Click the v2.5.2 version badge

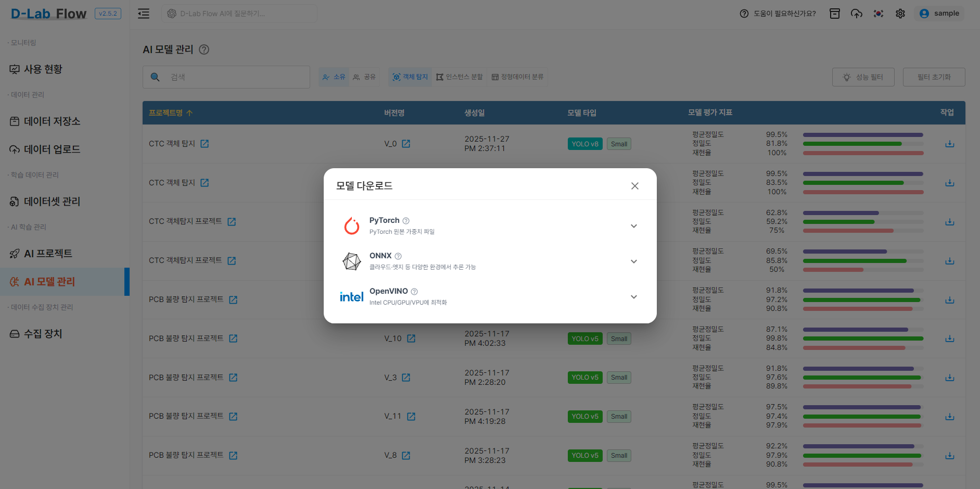(108, 14)
